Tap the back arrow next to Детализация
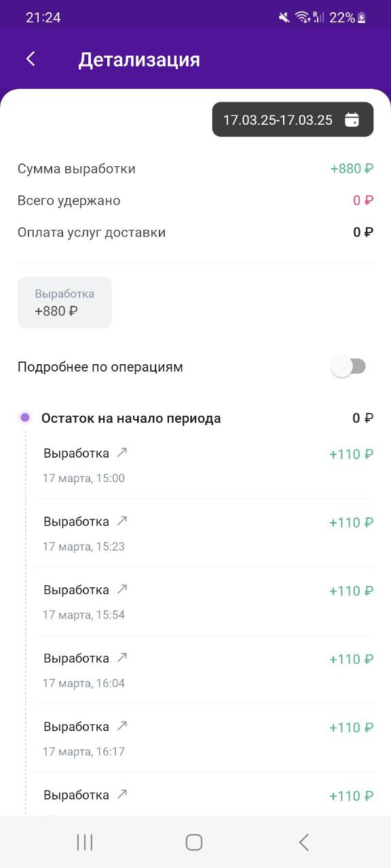This screenshot has width=391, height=868. point(31,59)
